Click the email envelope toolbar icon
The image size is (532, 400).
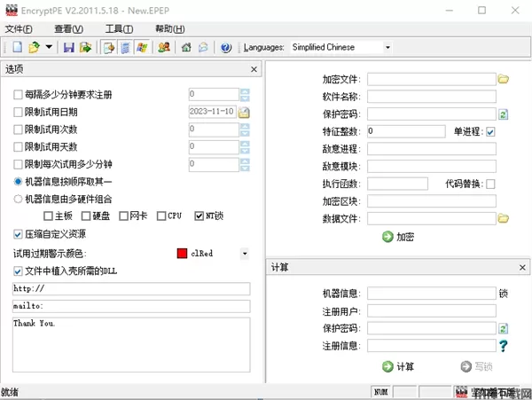[x=203, y=47]
